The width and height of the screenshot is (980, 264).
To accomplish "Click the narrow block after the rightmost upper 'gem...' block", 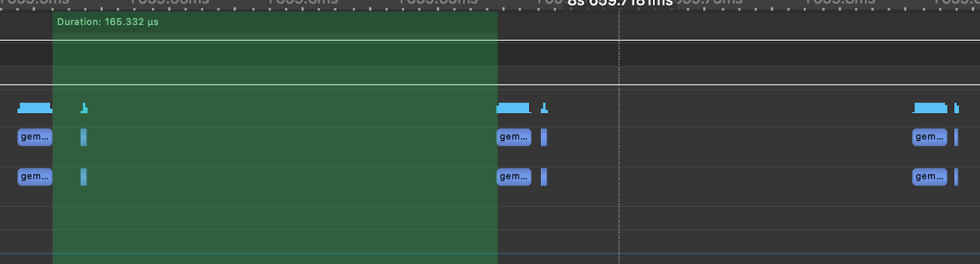I will (956, 137).
